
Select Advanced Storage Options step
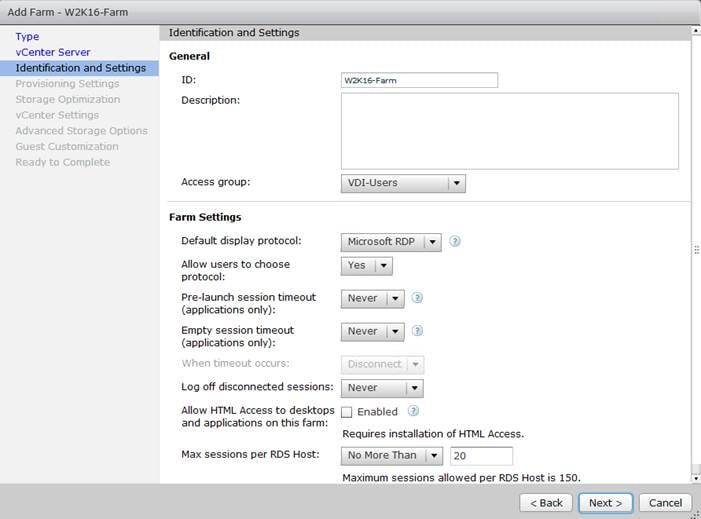pos(81,131)
